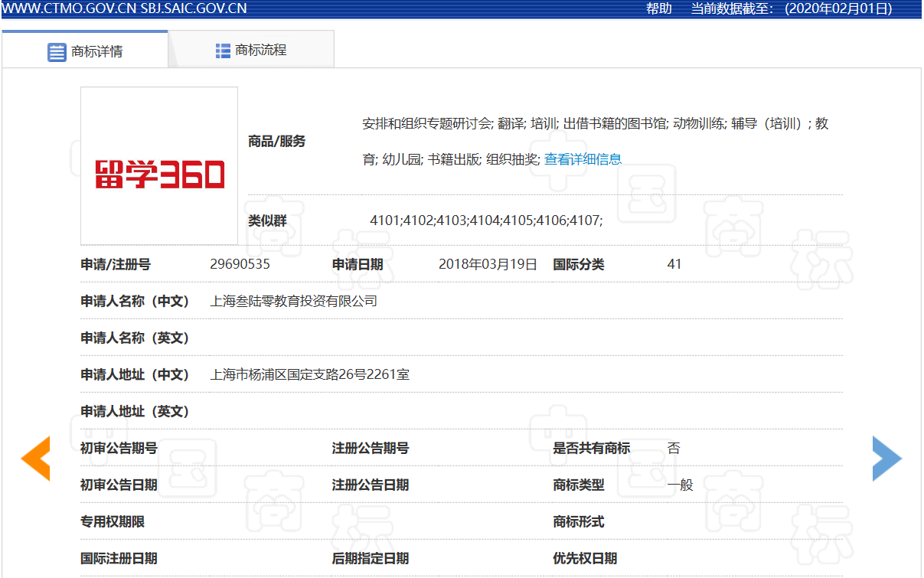924x578 pixels.
Task: Click the 优先权日期 label
Action: (x=585, y=558)
